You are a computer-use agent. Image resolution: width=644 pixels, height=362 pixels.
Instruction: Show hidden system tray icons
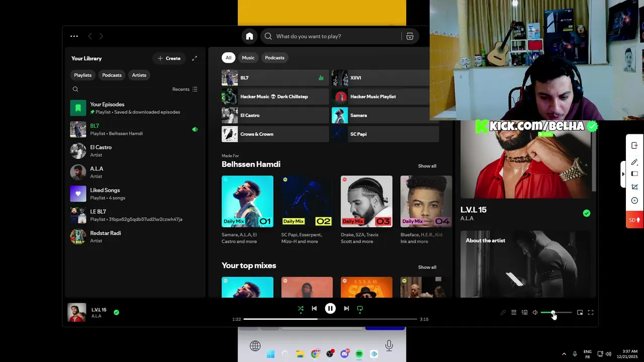[564, 354]
